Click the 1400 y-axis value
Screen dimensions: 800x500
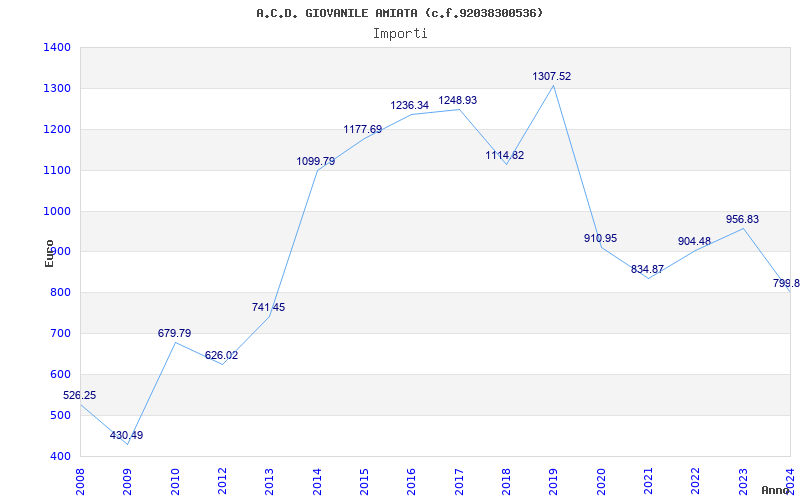(57, 47)
